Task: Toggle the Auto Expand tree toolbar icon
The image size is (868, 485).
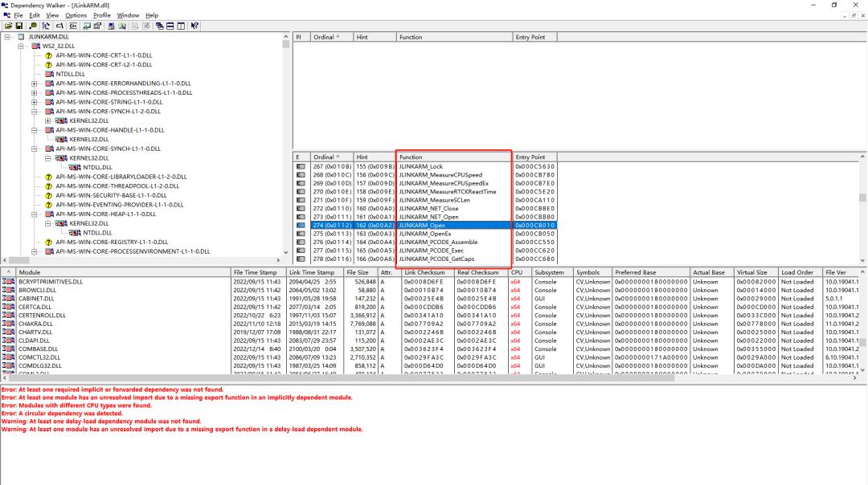Action: pos(46,26)
